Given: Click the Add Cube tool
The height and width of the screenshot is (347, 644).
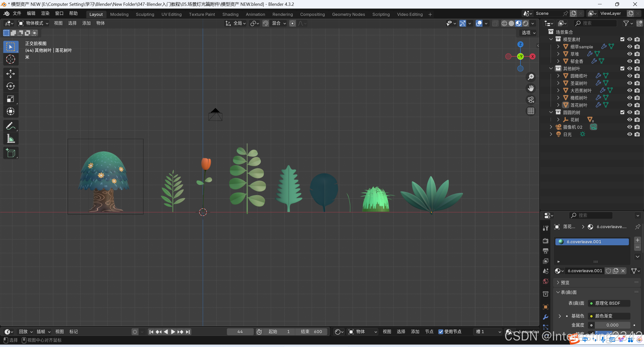Looking at the screenshot, I should click(x=11, y=153).
